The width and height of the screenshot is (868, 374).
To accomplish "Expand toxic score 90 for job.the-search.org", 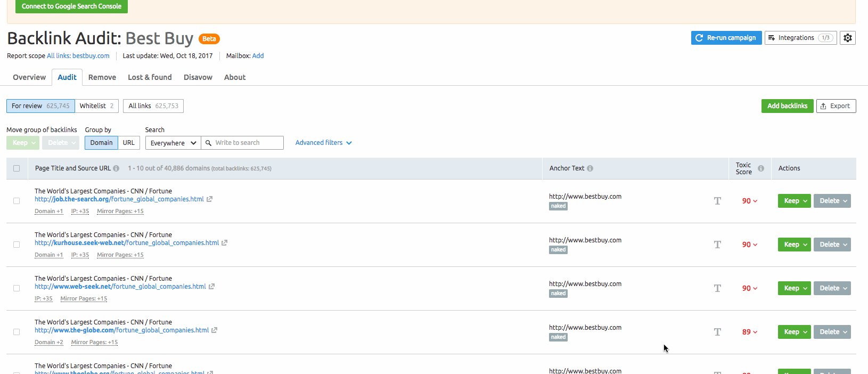I will [750, 201].
